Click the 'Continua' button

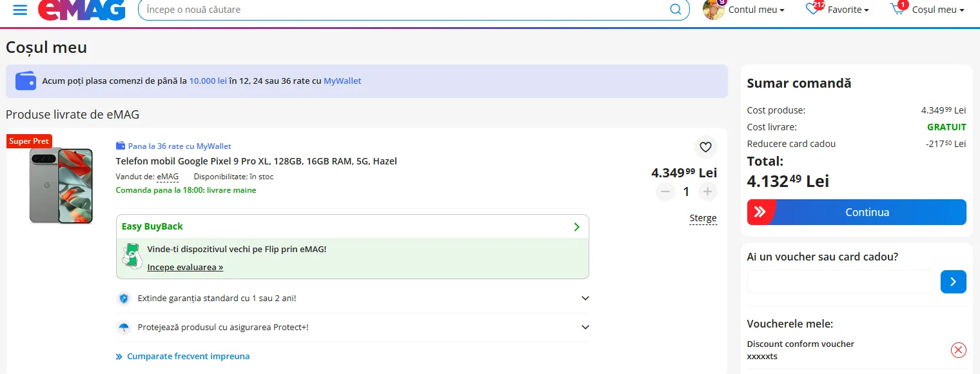(856, 212)
